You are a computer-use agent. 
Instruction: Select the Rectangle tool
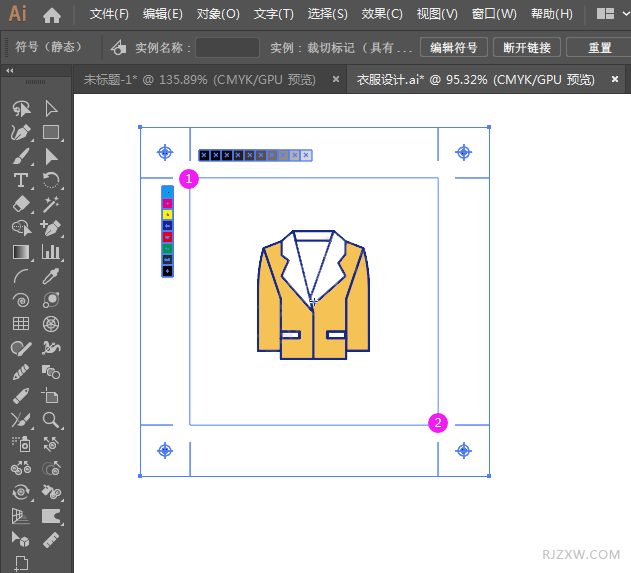pyautogui.click(x=51, y=132)
